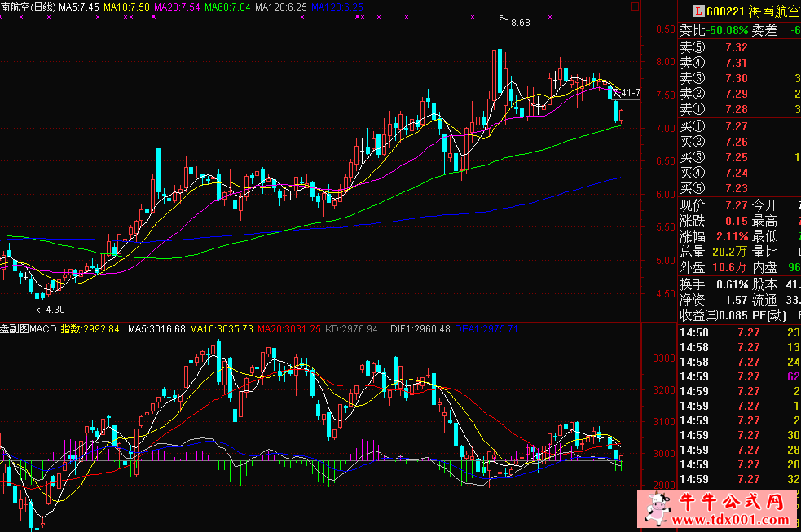Screen dimensions: 801x532
Task: Click the magenta MA20:7.54 label
Action: pos(177,7)
